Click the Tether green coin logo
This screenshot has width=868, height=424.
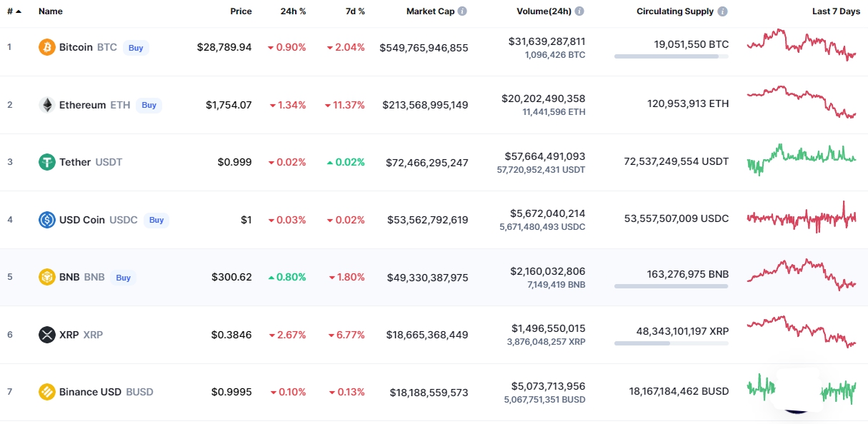coord(46,162)
